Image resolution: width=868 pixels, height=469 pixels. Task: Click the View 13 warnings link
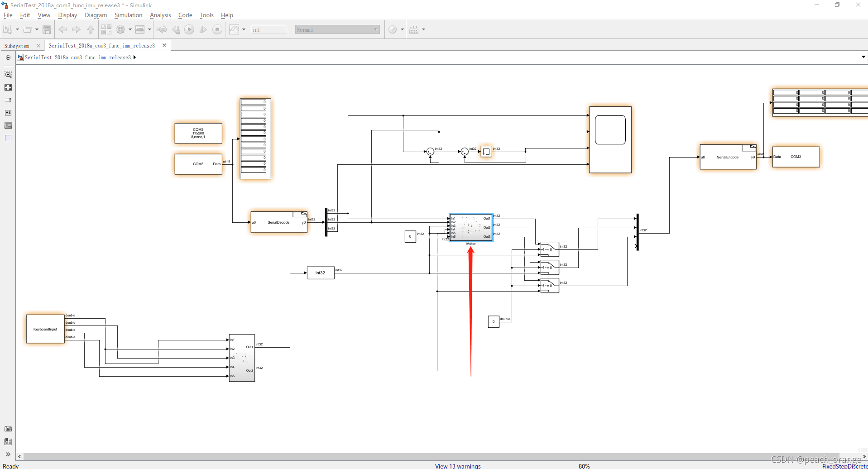(458, 466)
